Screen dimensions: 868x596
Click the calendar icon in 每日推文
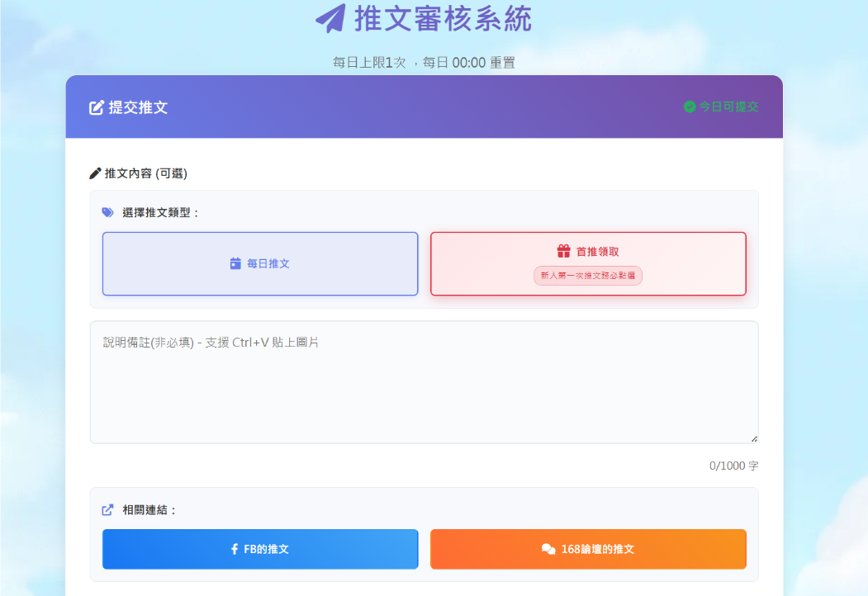tap(235, 263)
